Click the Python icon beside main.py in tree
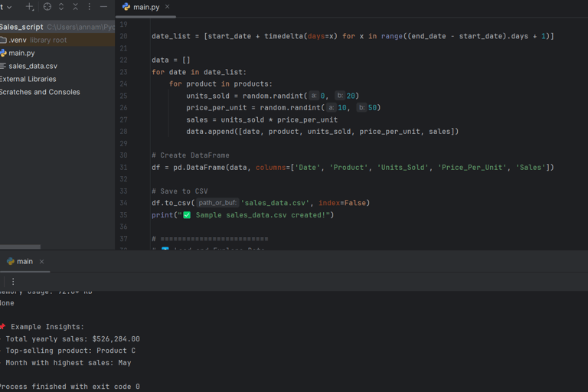Screen dimensions: 588x392 (x=3, y=54)
